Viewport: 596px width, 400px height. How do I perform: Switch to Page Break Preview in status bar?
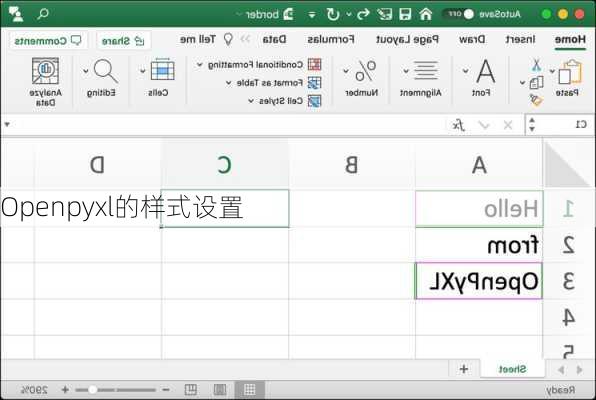[190, 390]
